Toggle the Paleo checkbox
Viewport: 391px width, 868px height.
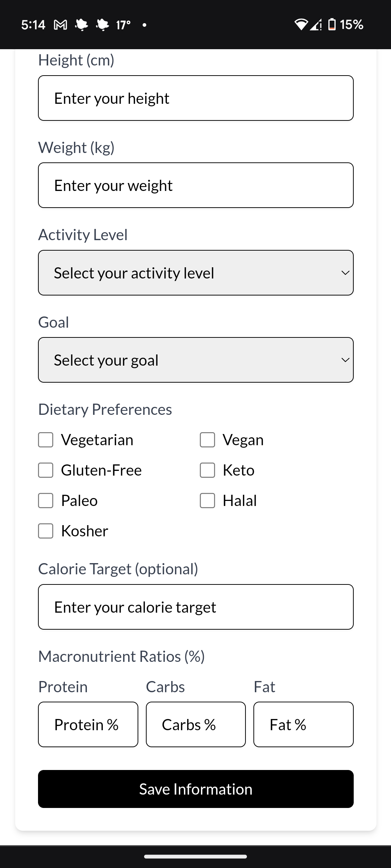tap(46, 501)
